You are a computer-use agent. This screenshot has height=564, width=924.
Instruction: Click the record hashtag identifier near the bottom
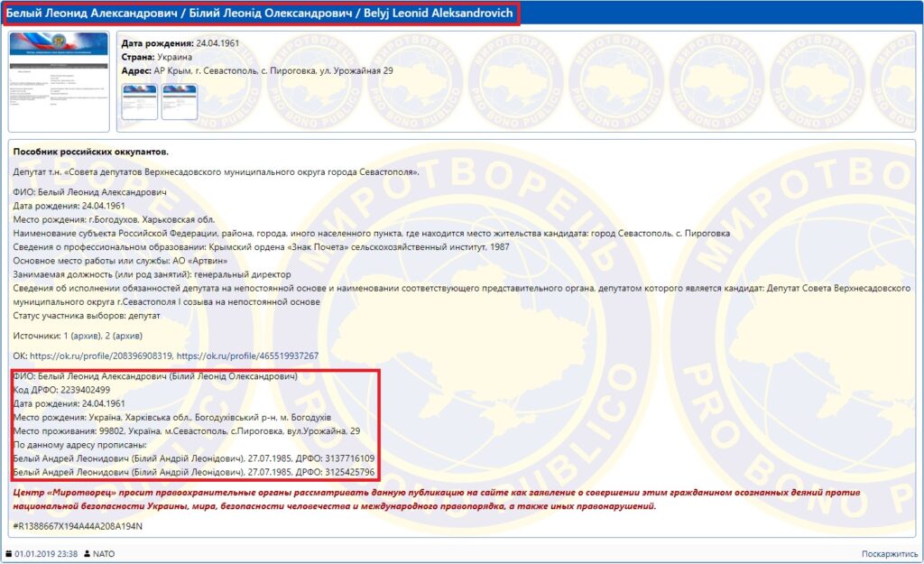(65, 526)
